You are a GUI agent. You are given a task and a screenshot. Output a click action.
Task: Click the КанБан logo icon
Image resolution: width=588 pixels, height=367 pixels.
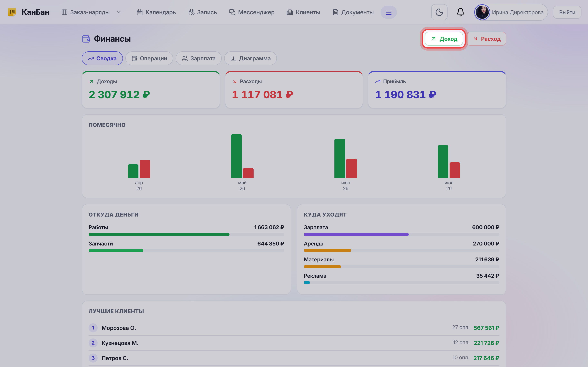click(12, 12)
